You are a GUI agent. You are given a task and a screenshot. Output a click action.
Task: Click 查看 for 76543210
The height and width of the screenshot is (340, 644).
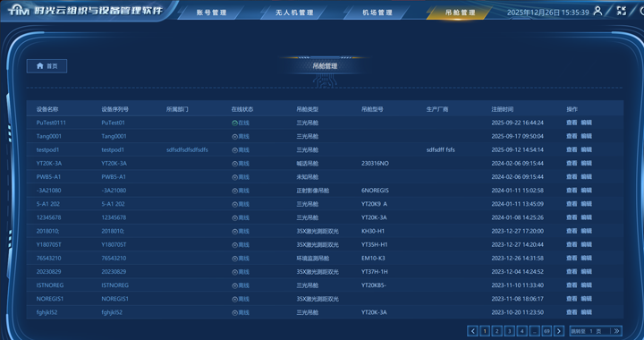pos(572,259)
